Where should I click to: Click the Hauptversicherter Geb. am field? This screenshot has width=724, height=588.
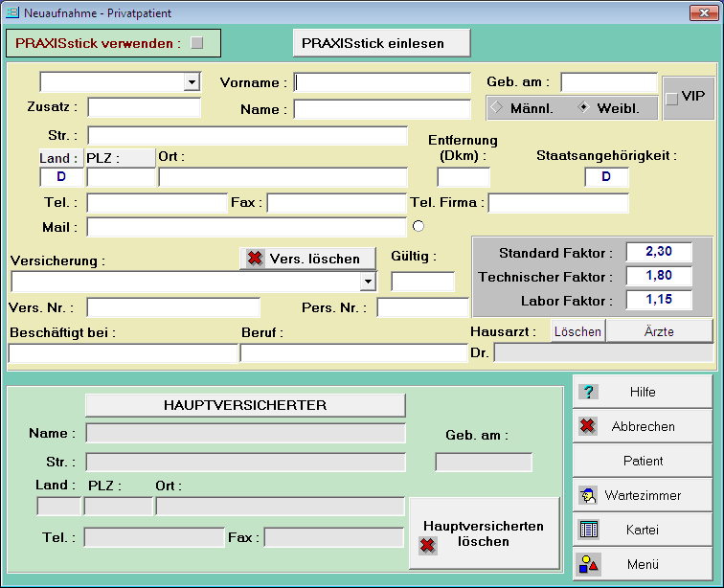click(484, 462)
